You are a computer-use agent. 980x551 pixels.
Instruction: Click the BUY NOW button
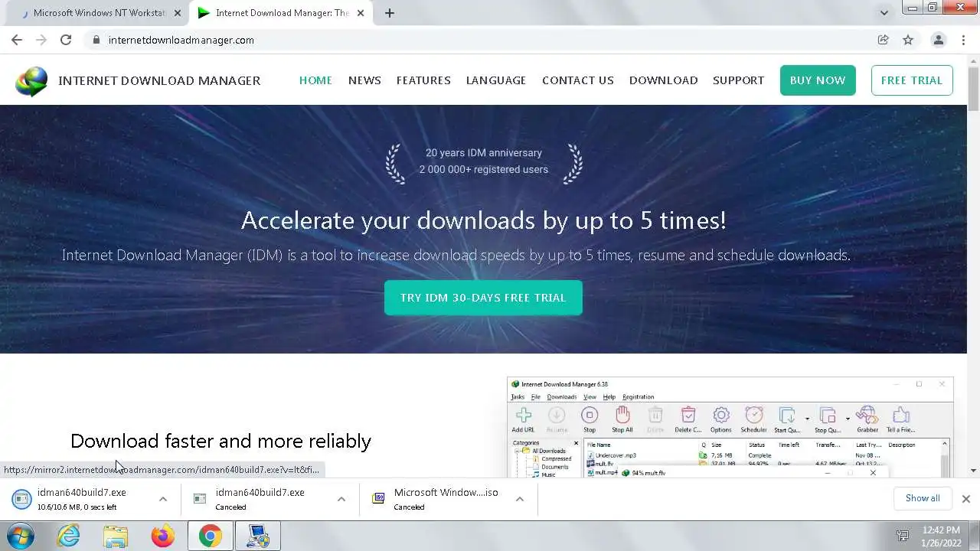click(818, 80)
